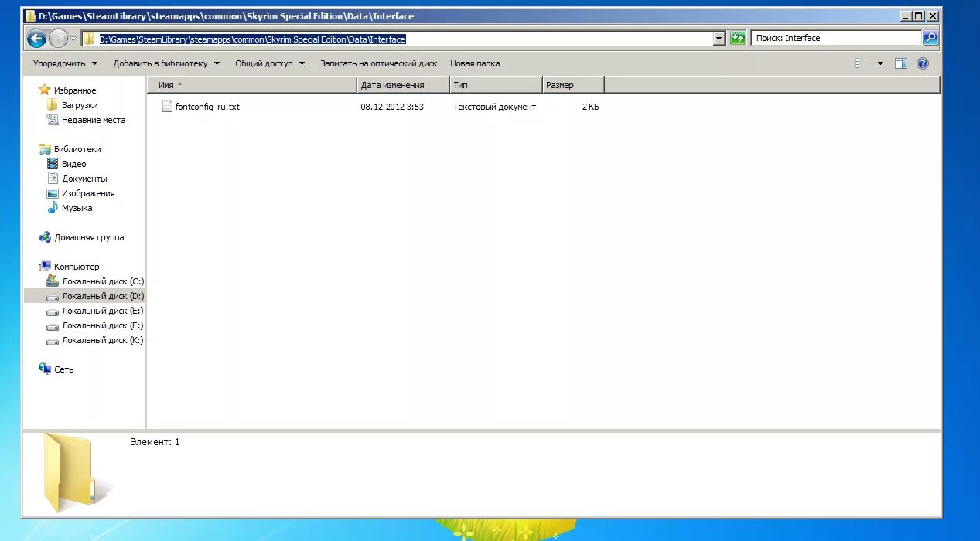Select "Домашняя группа" in navigation pane
The height and width of the screenshot is (541, 980).
pyautogui.click(x=89, y=237)
